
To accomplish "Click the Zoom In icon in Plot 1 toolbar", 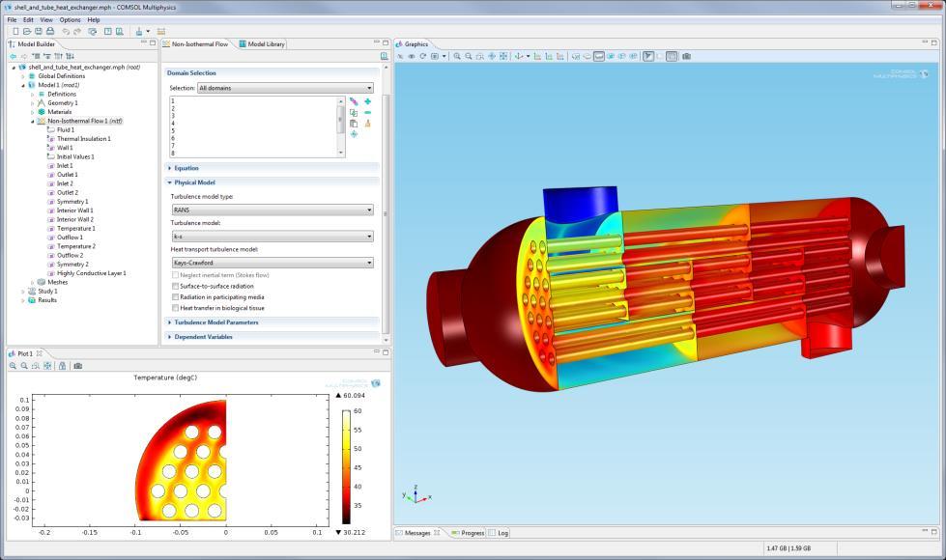I will pos(13,366).
